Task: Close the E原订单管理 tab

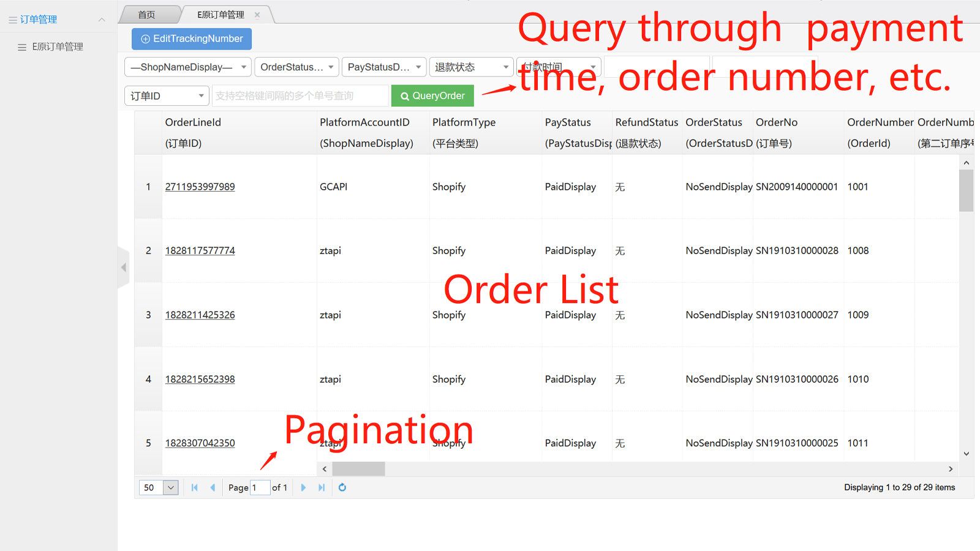Action: pos(257,15)
